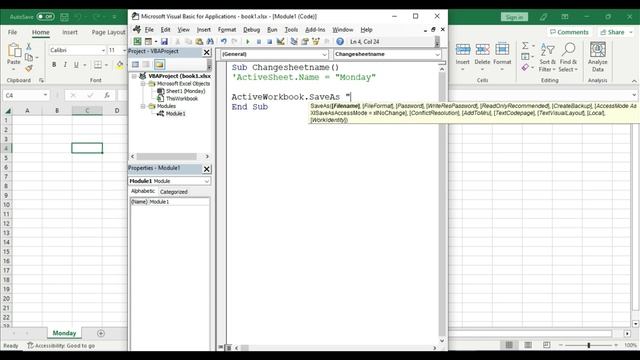
Task: Open dropdown arrow beside Insert UserForm
Action: click(156, 42)
